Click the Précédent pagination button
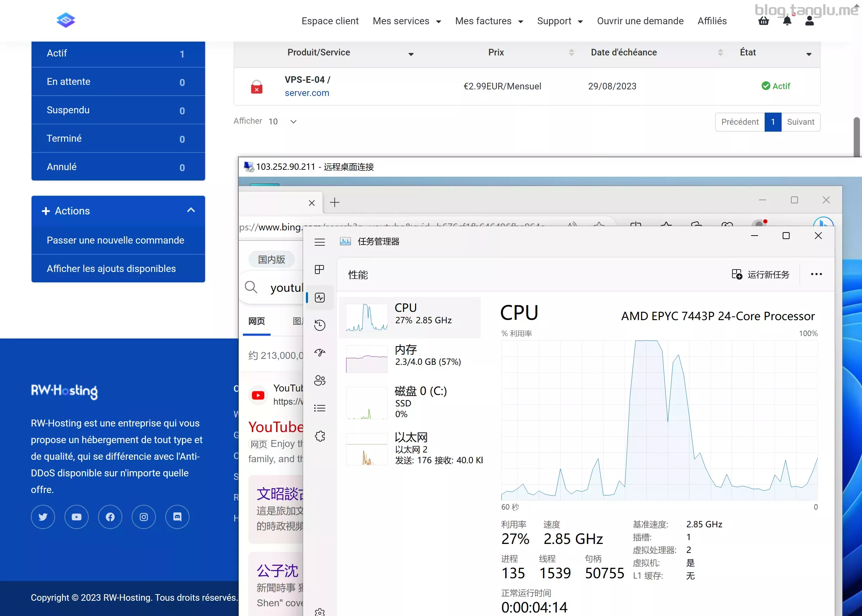Screen dimensions: 862x616 coord(739,122)
